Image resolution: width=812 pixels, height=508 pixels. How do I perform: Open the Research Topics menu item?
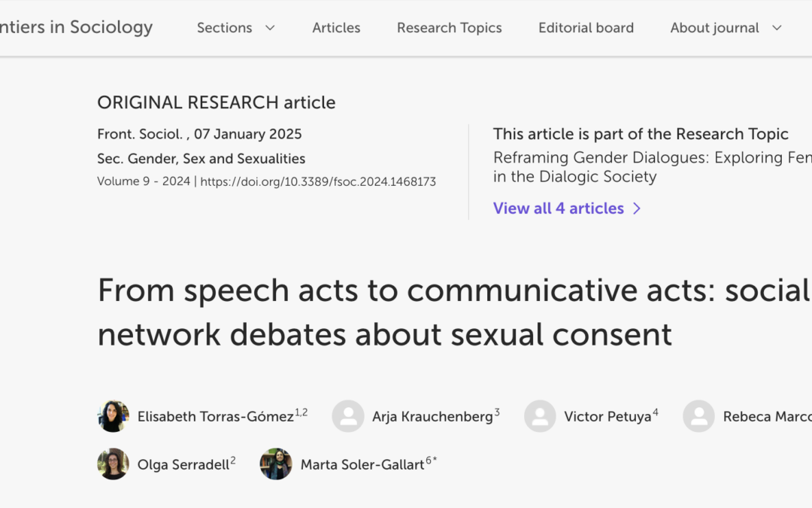tap(449, 28)
